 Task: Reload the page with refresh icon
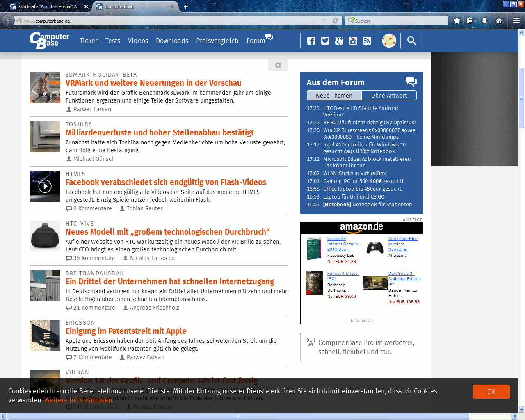point(335,21)
